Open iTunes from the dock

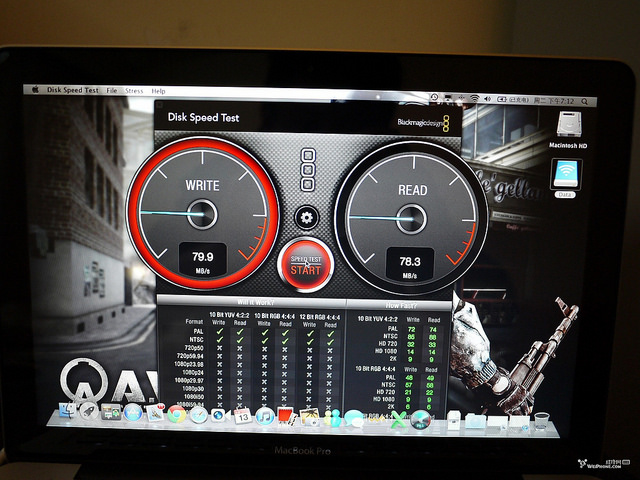[265, 417]
